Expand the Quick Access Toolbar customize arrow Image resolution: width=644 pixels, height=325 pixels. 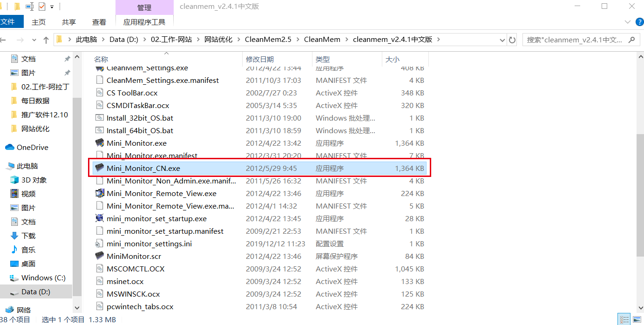coord(51,7)
